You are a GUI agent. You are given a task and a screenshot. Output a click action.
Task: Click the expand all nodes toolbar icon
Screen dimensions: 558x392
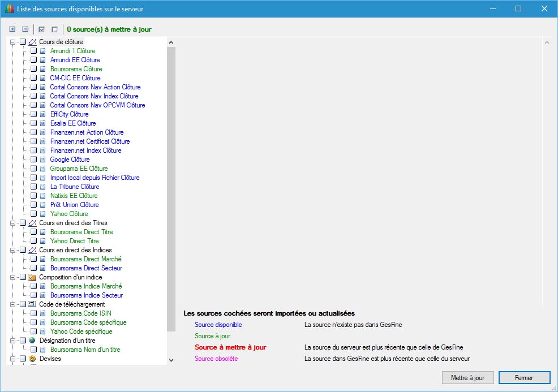point(12,29)
